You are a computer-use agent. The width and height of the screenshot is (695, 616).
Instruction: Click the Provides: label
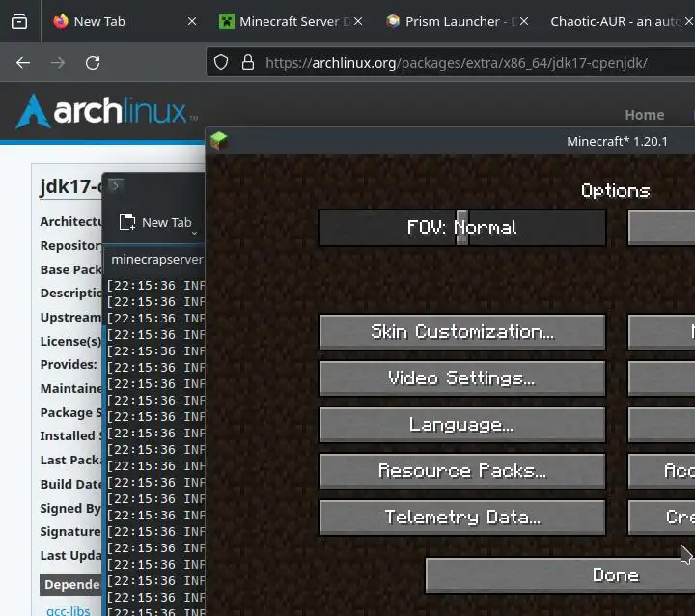tap(69, 365)
